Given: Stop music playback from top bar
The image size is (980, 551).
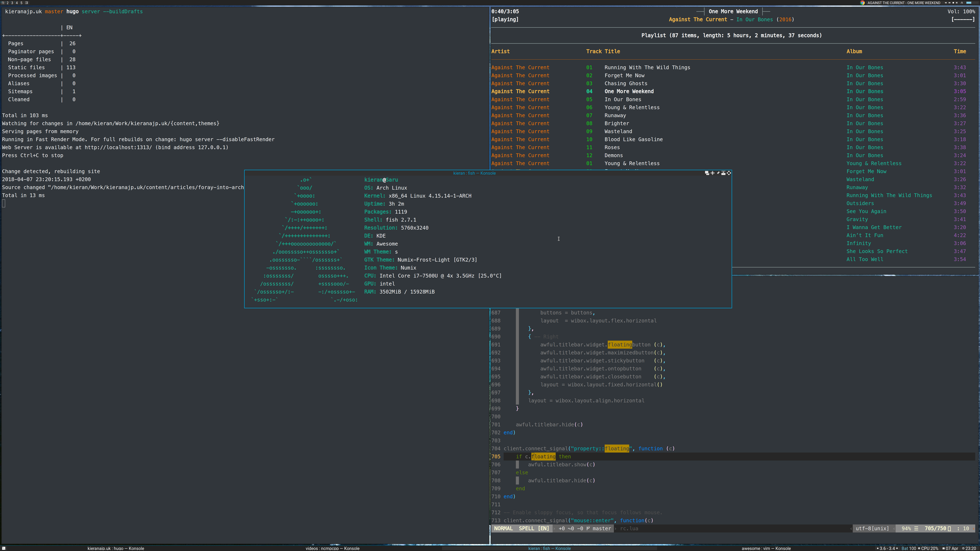Looking at the screenshot, I should coord(953,3).
